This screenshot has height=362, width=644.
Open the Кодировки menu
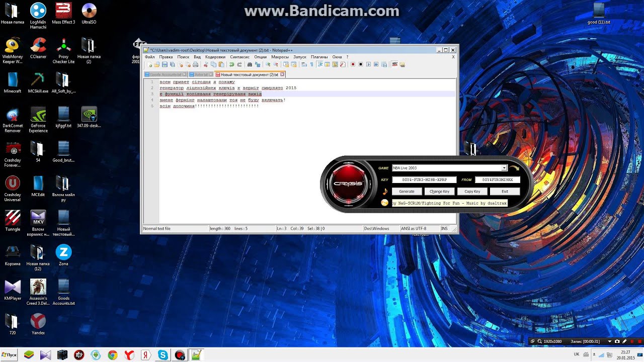[x=215, y=57]
